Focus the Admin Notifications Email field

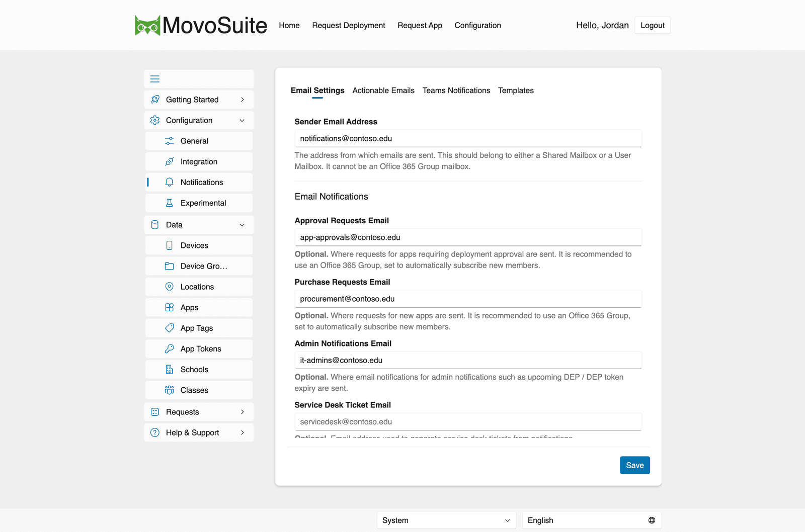[x=468, y=360]
